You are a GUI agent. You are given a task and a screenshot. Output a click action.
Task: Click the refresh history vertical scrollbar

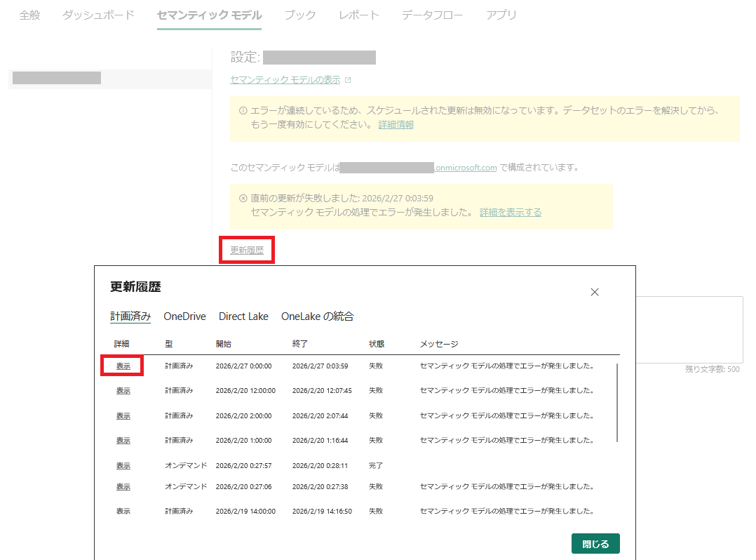point(617,402)
